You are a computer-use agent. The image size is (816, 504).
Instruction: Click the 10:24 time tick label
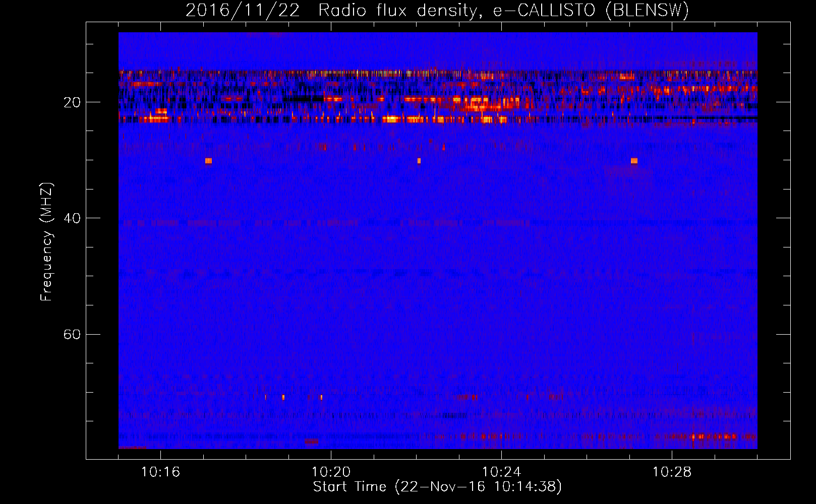tap(501, 472)
